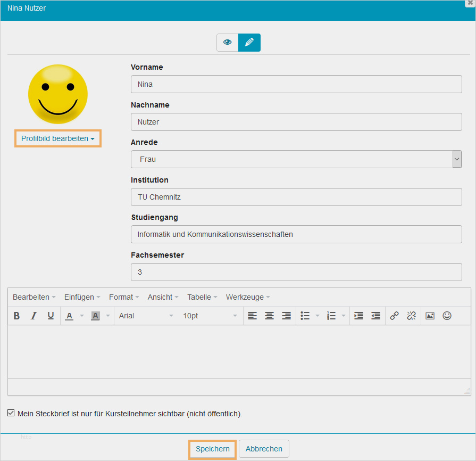Apply italic formatting in the editor
Screen dimensions: 476x461
pyautogui.click(x=34, y=316)
